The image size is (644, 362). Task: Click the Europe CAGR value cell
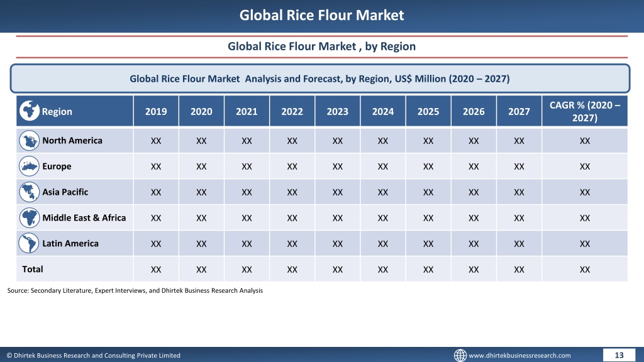tap(585, 167)
